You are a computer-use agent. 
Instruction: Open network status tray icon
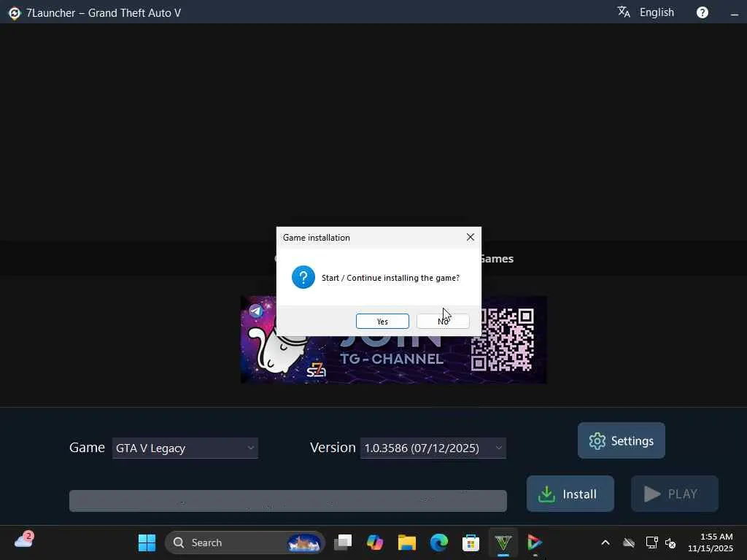tap(651, 542)
